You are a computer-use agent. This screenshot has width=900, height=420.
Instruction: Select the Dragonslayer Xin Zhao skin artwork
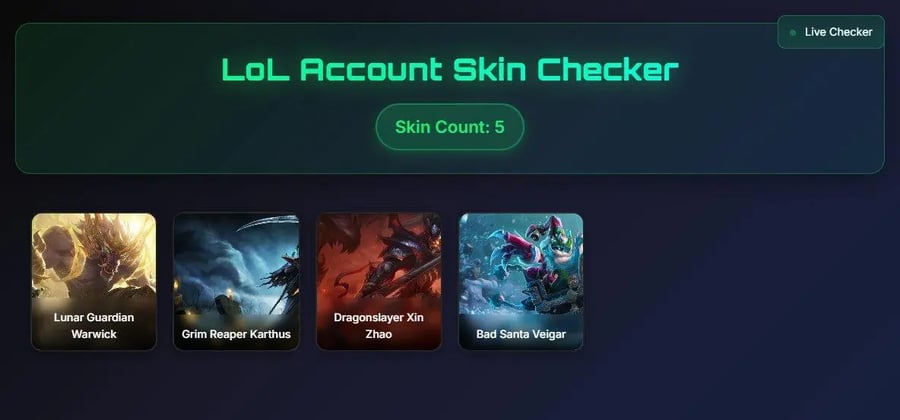click(x=379, y=281)
